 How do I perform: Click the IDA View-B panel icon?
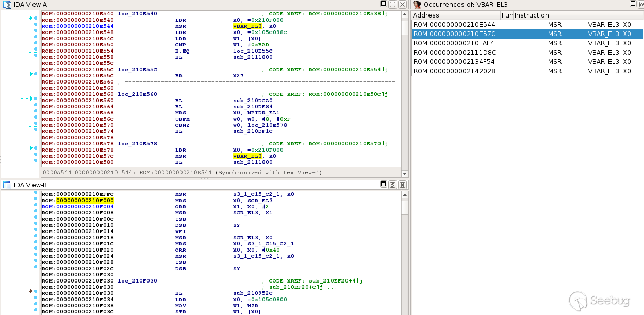point(6,185)
